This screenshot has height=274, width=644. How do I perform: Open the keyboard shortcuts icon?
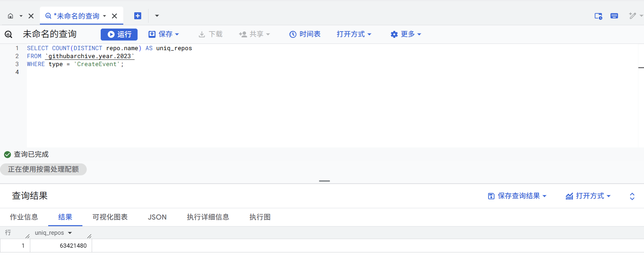[614, 16]
